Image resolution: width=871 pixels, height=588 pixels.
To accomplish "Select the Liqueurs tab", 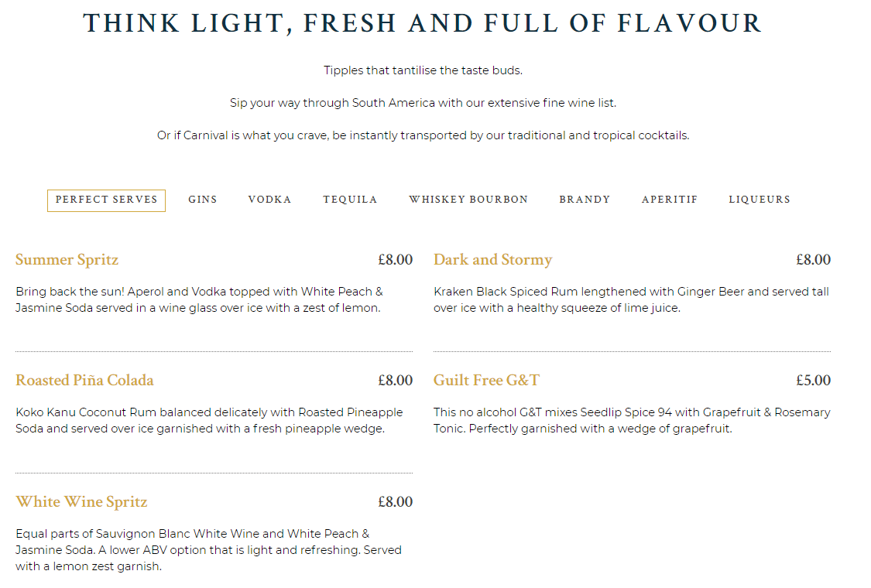I will point(760,200).
